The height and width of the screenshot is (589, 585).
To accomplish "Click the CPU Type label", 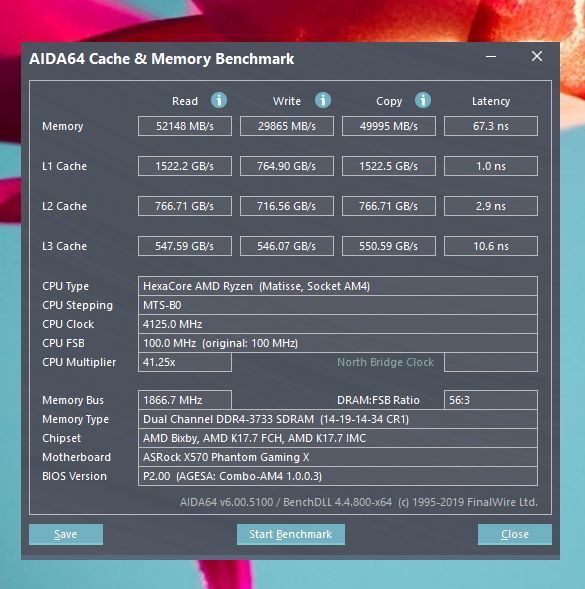I will pos(65,286).
